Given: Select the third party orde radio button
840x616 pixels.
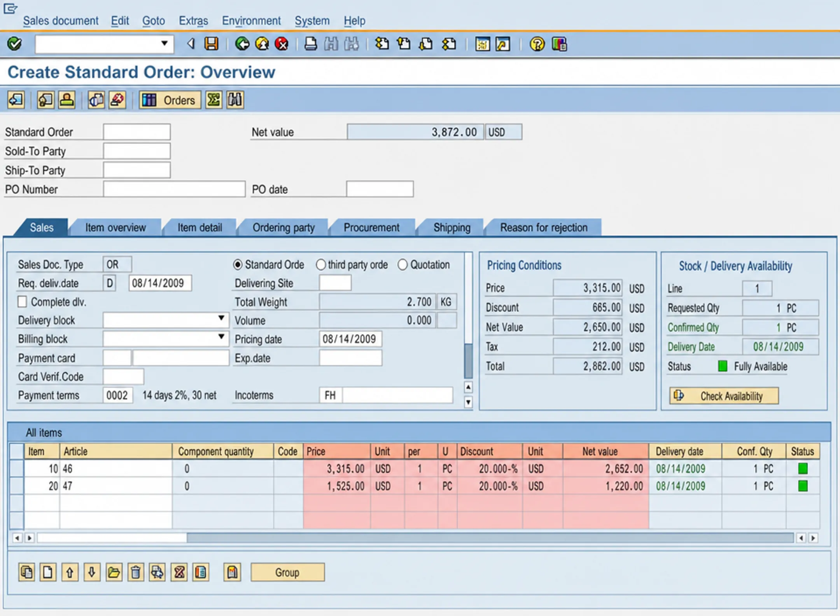Looking at the screenshot, I should point(320,265).
